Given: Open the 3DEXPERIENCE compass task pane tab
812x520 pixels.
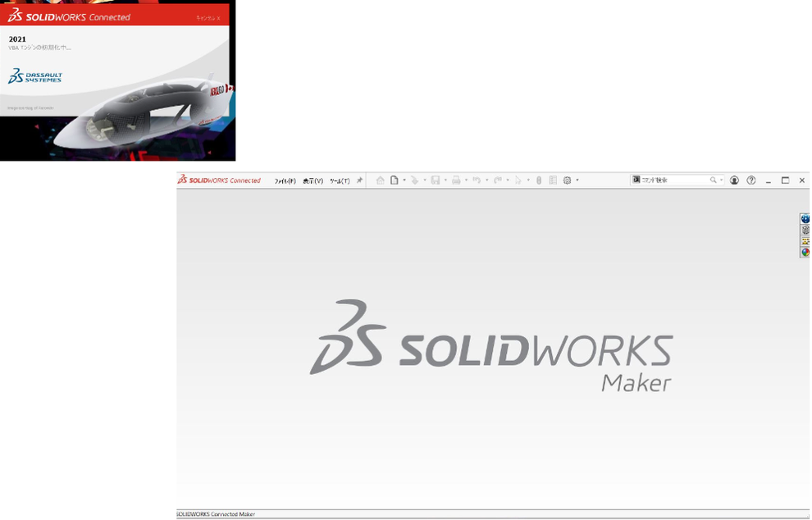Looking at the screenshot, I should [x=805, y=218].
